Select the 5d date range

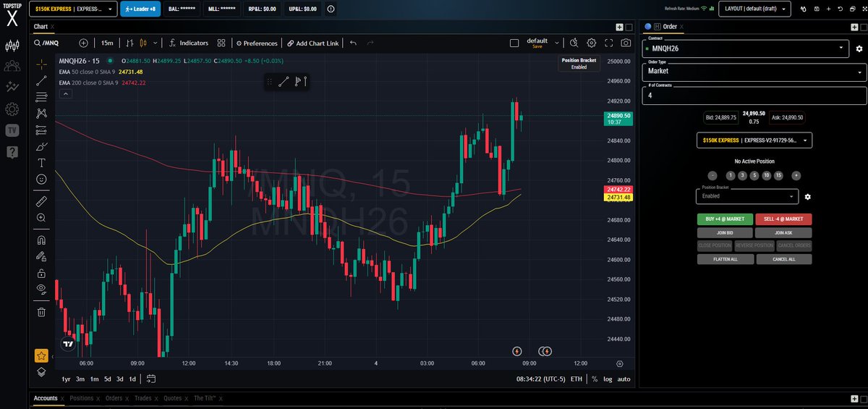(x=107, y=379)
